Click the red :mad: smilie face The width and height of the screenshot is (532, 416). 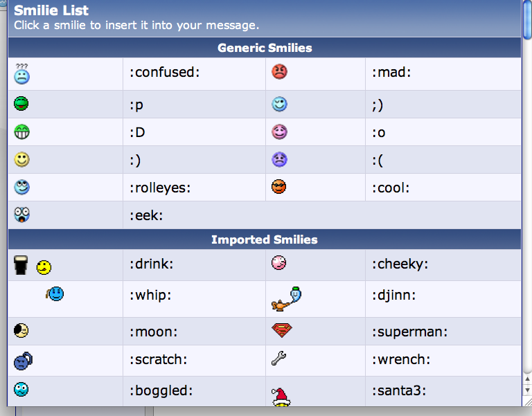coord(280,72)
